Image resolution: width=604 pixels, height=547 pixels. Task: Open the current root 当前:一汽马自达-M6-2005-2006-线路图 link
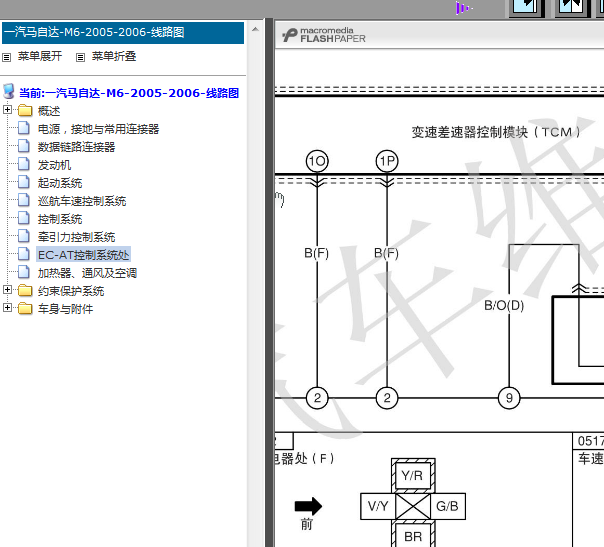tap(129, 93)
